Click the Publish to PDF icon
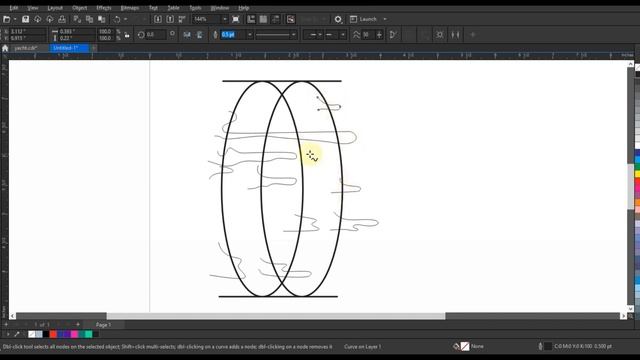Viewport: 640px width, 360px height. click(182, 19)
